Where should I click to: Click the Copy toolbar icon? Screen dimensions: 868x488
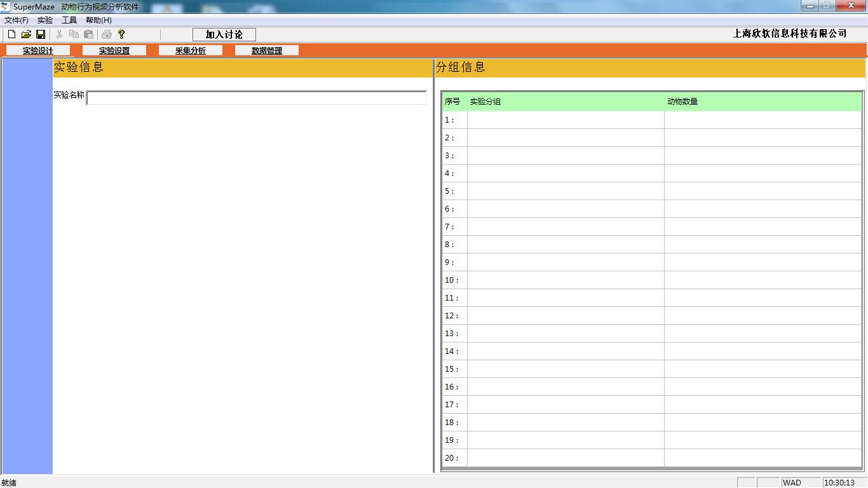[x=74, y=34]
